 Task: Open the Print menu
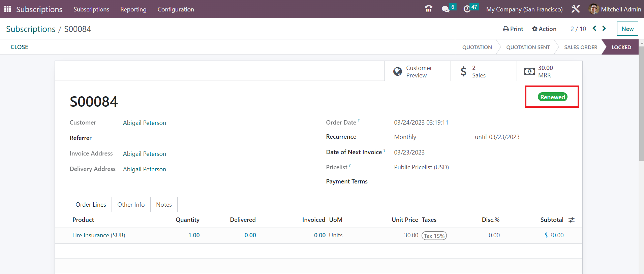[x=513, y=29]
